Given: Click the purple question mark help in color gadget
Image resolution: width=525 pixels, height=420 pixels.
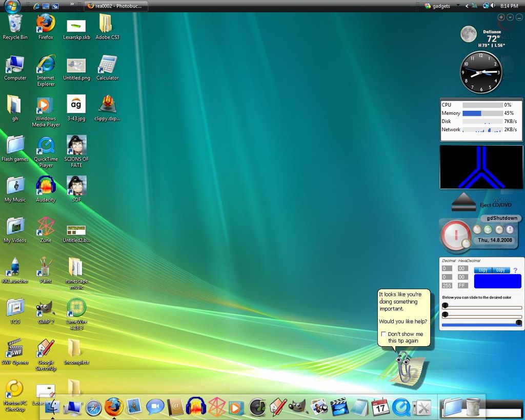Looking at the screenshot, I should pyautogui.click(x=515, y=270).
